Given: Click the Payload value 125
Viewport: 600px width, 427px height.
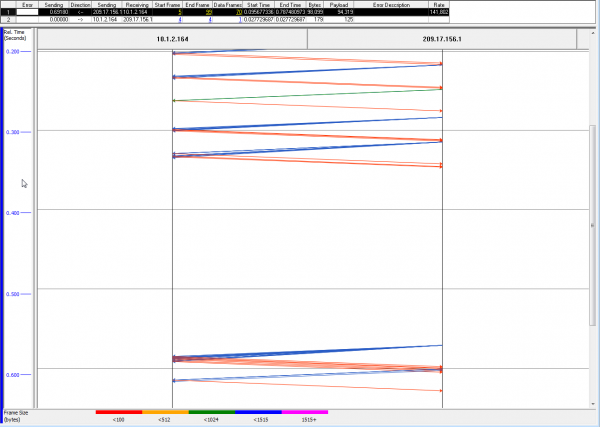Looking at the screenshot, I should pyautogui.click(x=349, y=20).
